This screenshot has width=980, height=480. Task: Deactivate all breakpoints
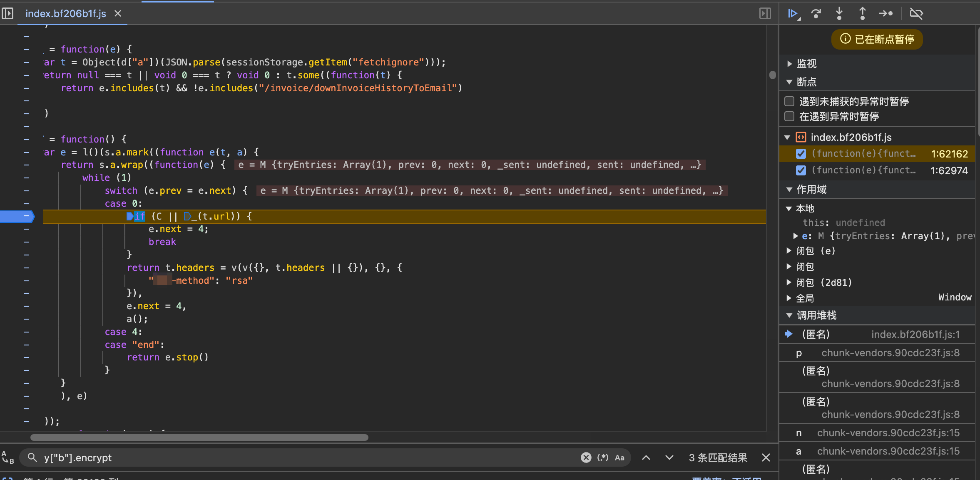click(916, 14)
